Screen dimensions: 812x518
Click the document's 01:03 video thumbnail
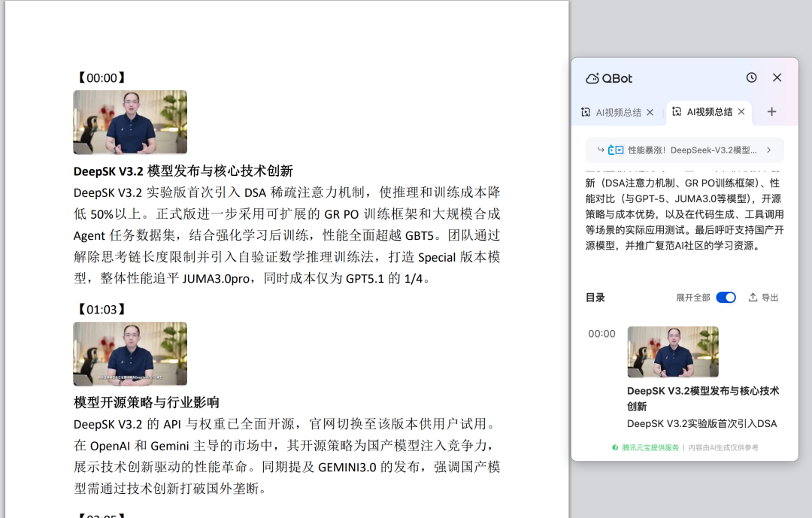point(130,354)
